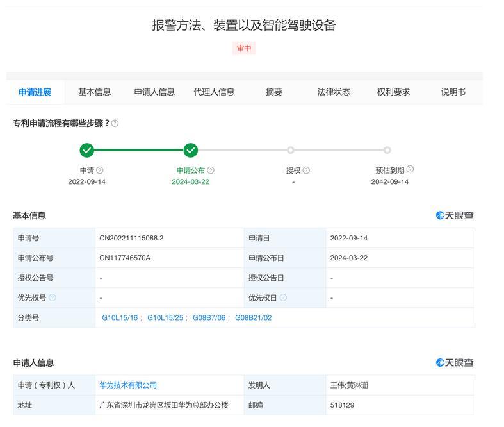The height and width of the screenshot is (427, 504).
Task: Click the 申请人信息 section heading
Action: [x=33, y=363]
